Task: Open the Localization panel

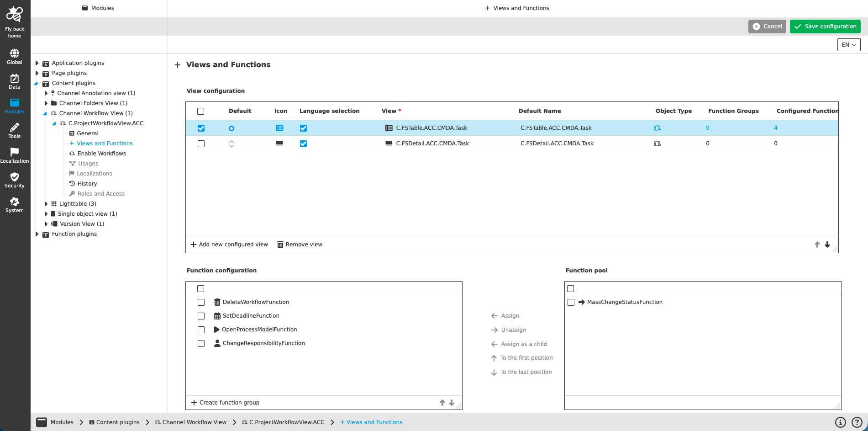Action: (x=14, y=154)
